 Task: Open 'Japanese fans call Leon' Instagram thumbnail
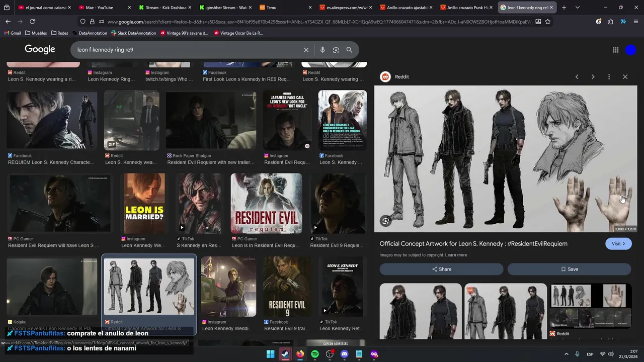click(x=287, y=120)
